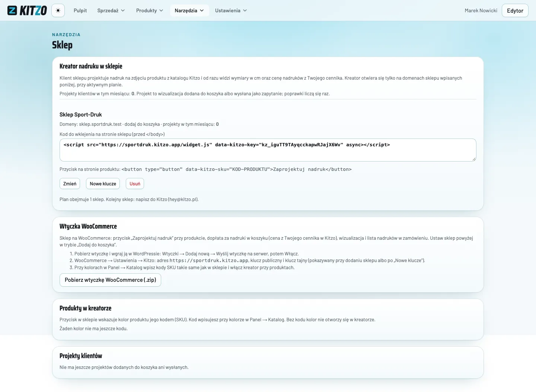Click inside the widget script code textarea
The width and height of the screenshot is (536, 392).
click(268, 150)
